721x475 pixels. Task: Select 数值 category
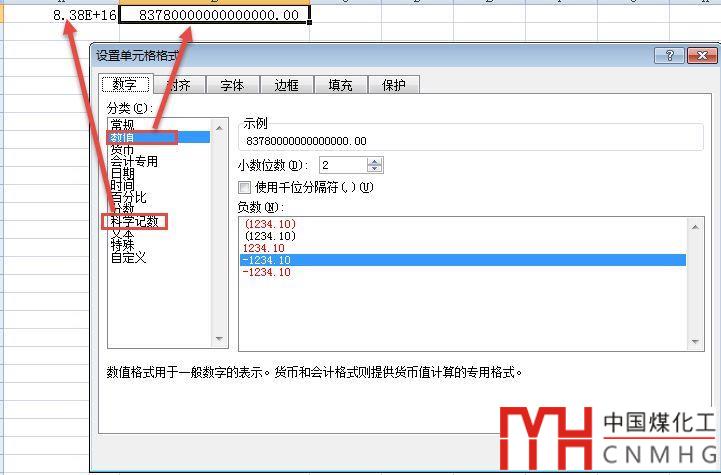pyautogui.click(x=159, y=137)
